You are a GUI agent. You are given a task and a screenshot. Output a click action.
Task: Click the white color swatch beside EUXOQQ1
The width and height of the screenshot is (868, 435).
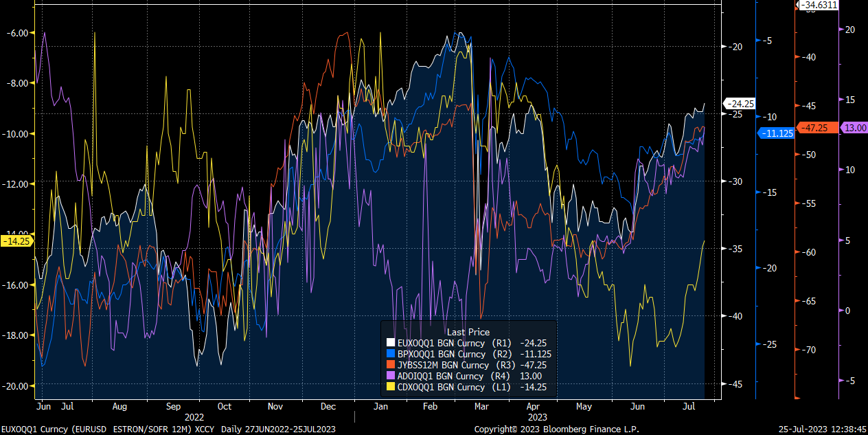coord(391,342)
